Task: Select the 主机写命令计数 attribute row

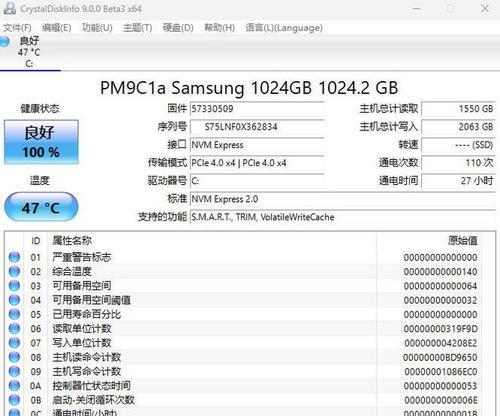Action: (243, 371)
